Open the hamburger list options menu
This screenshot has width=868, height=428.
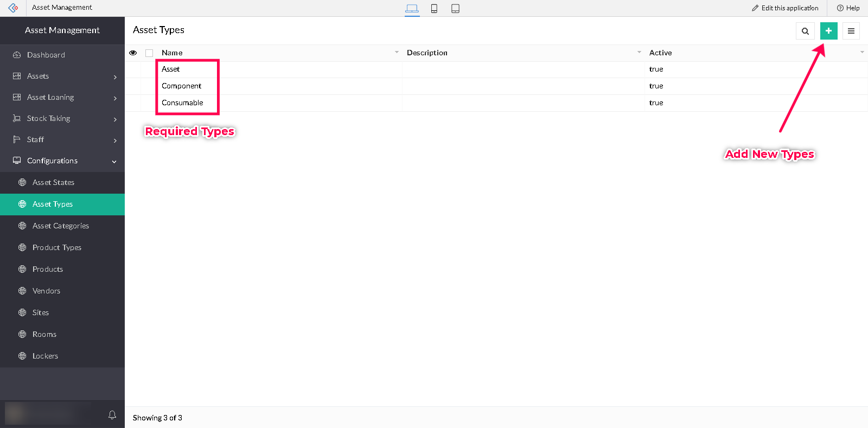[x=851, y=31]
